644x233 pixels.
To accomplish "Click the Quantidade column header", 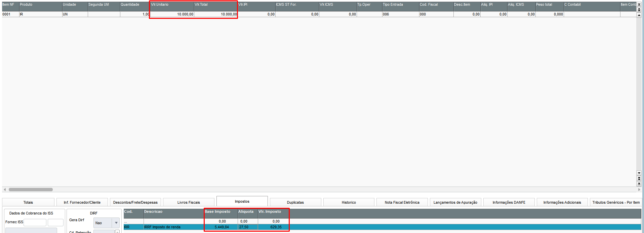I will click(135, 6).
